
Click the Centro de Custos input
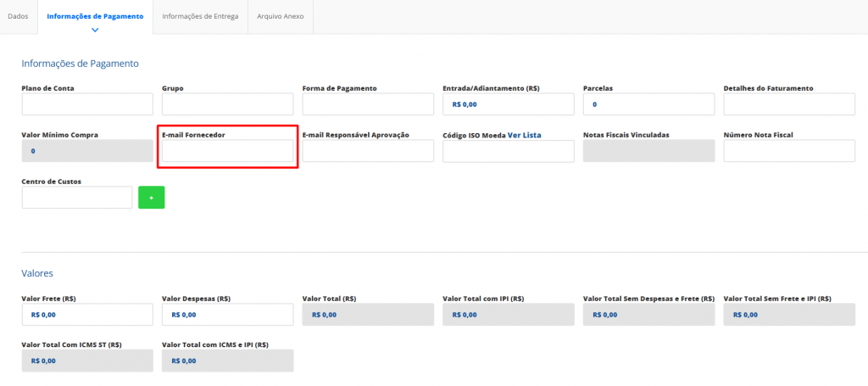(x=77, y=197)
